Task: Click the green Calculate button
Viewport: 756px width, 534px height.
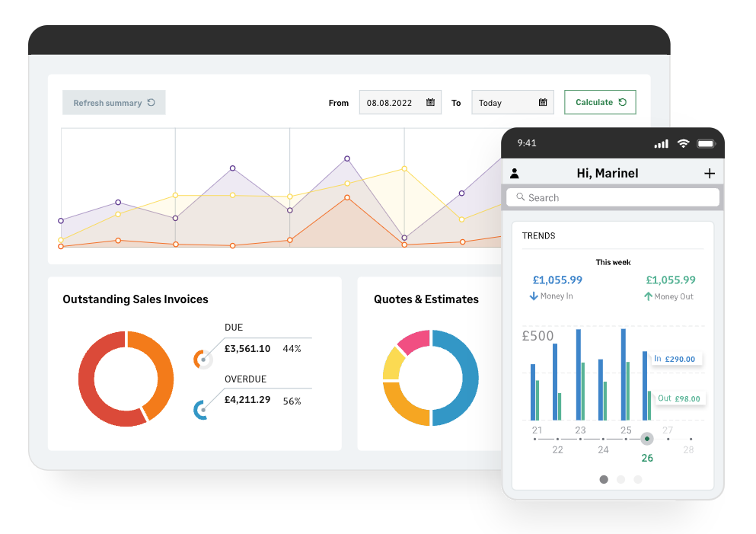Action: coord(600,102)
